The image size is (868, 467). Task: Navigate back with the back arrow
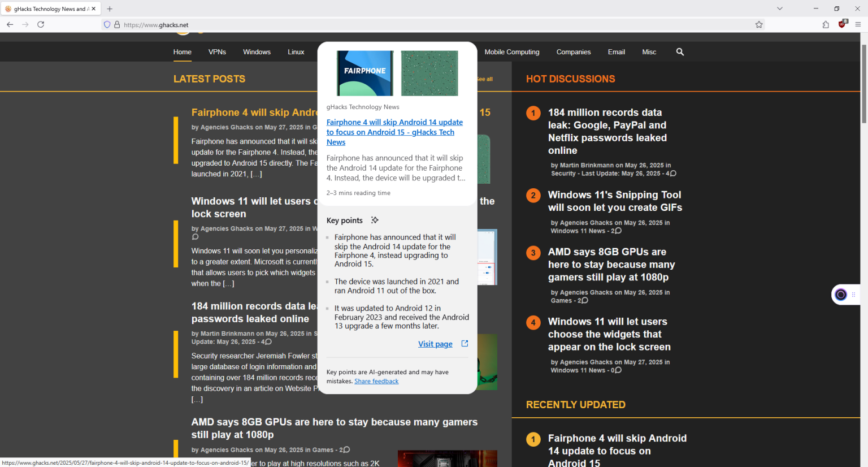(x=10, y=24)
